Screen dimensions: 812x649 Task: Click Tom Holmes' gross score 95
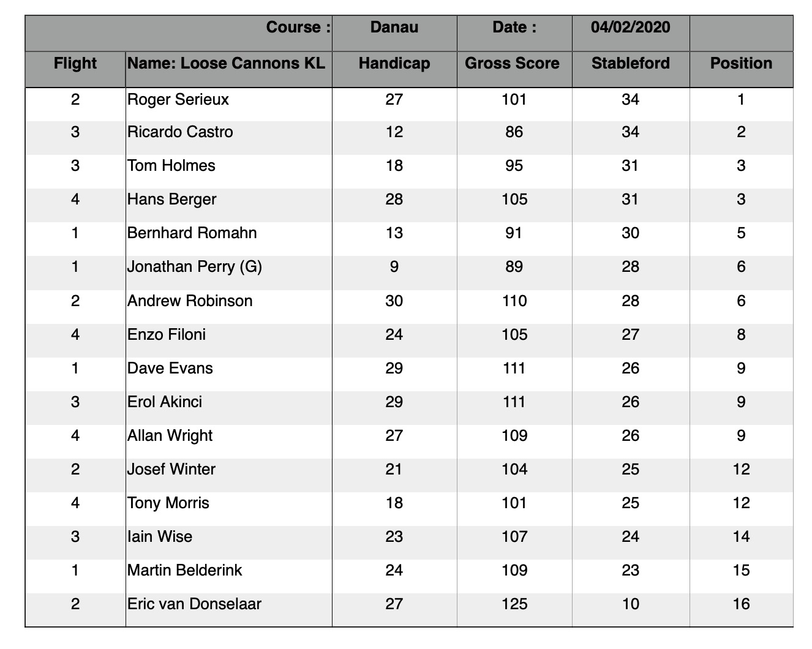(514, 166)
